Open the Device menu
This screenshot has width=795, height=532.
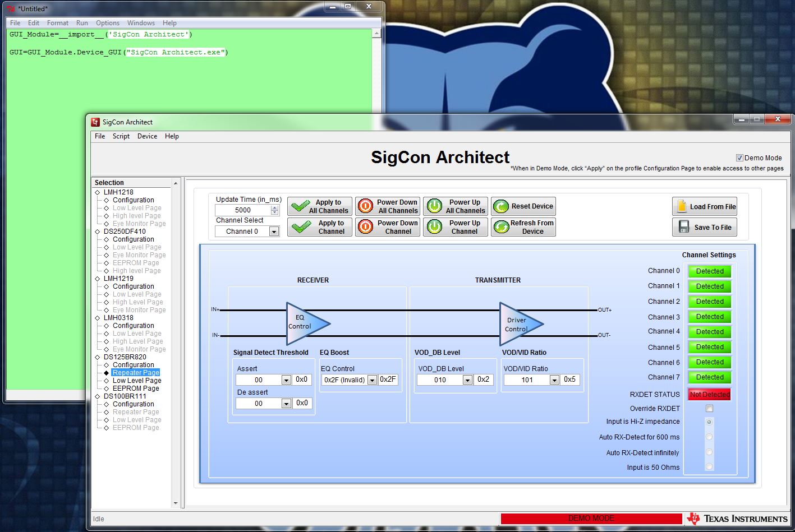pyautogui.click(x=148, y=136)
